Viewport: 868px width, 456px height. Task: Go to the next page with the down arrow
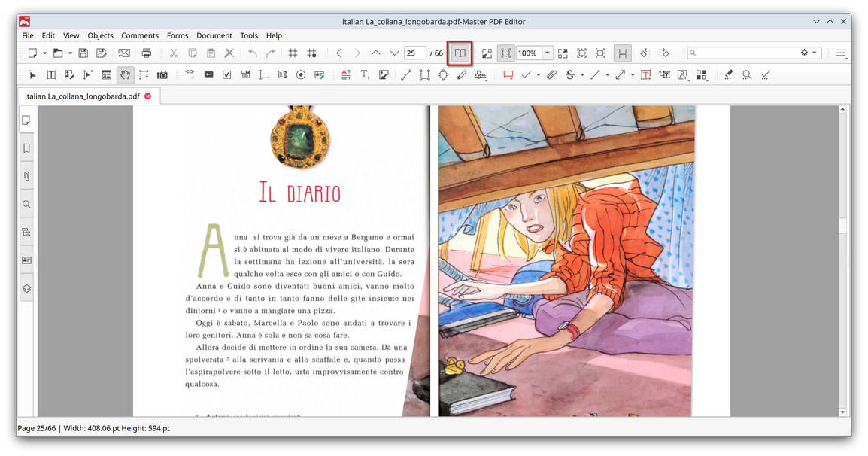pyautogui.click(x=394, y=52)
